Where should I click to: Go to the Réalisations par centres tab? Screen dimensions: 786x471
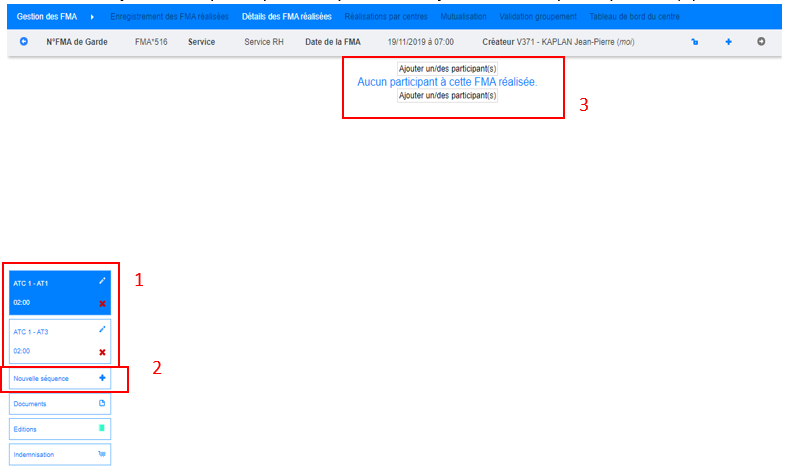tap(386, 17)
